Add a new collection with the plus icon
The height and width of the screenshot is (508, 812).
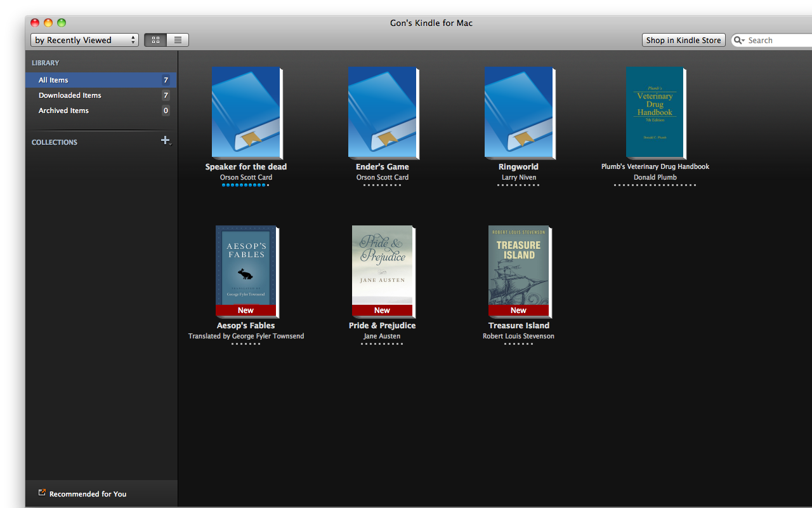(166, 140)
